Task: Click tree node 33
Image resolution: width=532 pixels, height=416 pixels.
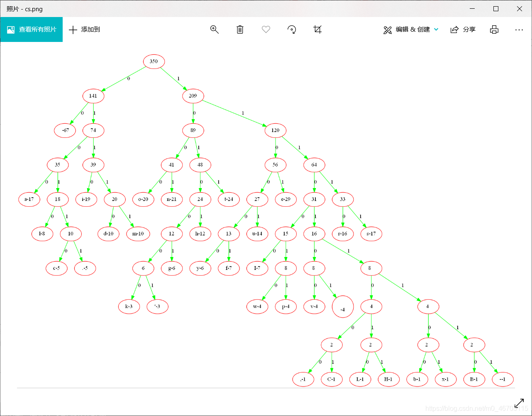Action: click(x=342, y=199)
